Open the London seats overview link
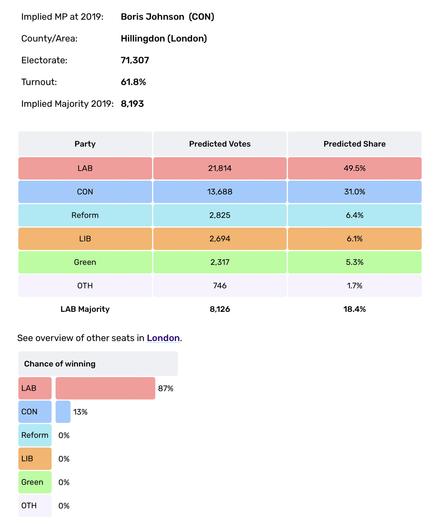The width and height of the screenshot is (440, 524). click(x=163, y=338)
